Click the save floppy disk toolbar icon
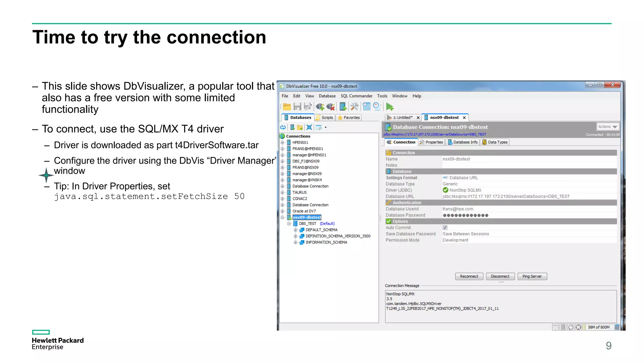Screen dimensions: 644x362 coord(297,107)
